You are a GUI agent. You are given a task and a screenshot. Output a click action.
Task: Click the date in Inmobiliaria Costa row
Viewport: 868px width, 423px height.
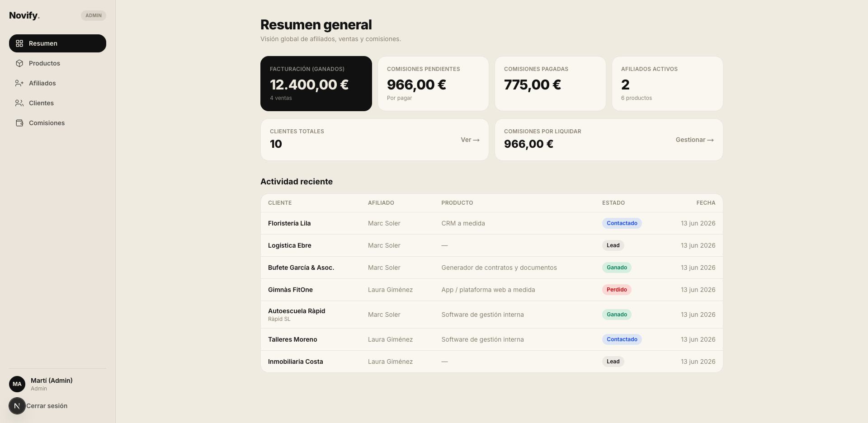click(x=698, y=362)
